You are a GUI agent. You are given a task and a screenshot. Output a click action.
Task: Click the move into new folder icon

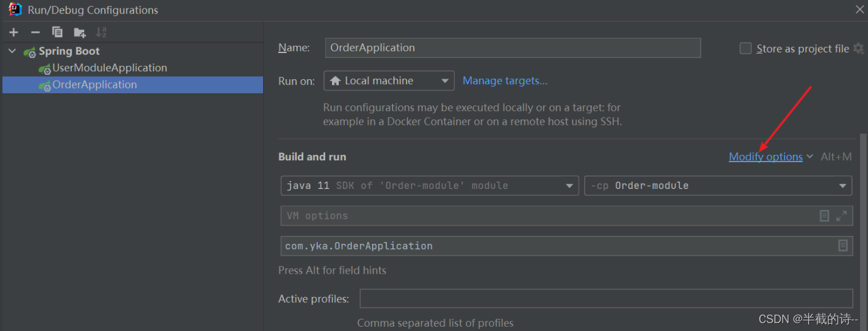click(80, 32)
